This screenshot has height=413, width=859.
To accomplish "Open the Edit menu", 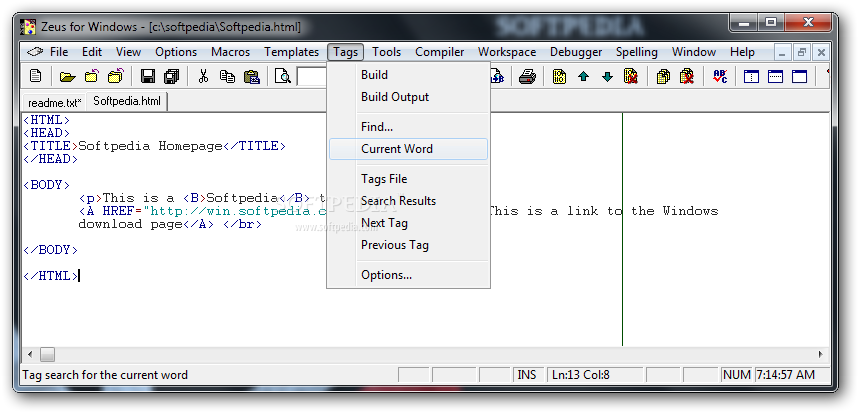I will [92, 52].
